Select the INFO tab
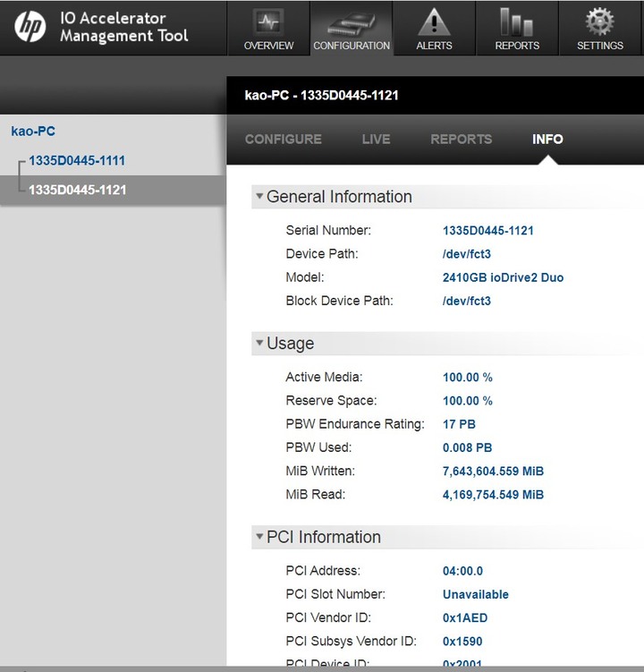644x672 pixels. click(547, 140)
